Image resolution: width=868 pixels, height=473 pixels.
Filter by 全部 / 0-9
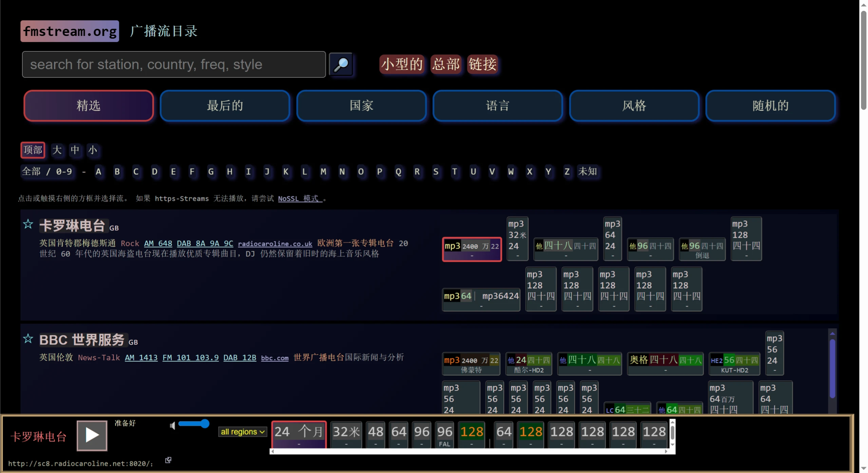point(47,171)
